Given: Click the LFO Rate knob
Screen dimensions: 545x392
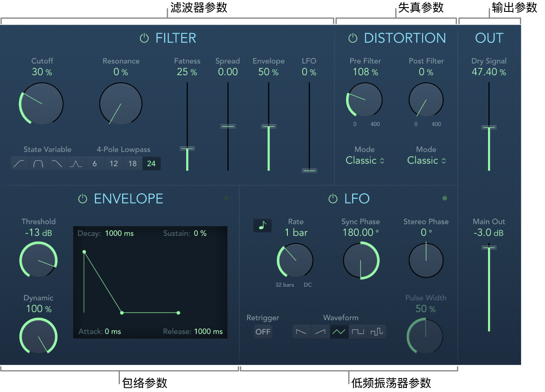Looking at the screenshot, I should 295,260.
